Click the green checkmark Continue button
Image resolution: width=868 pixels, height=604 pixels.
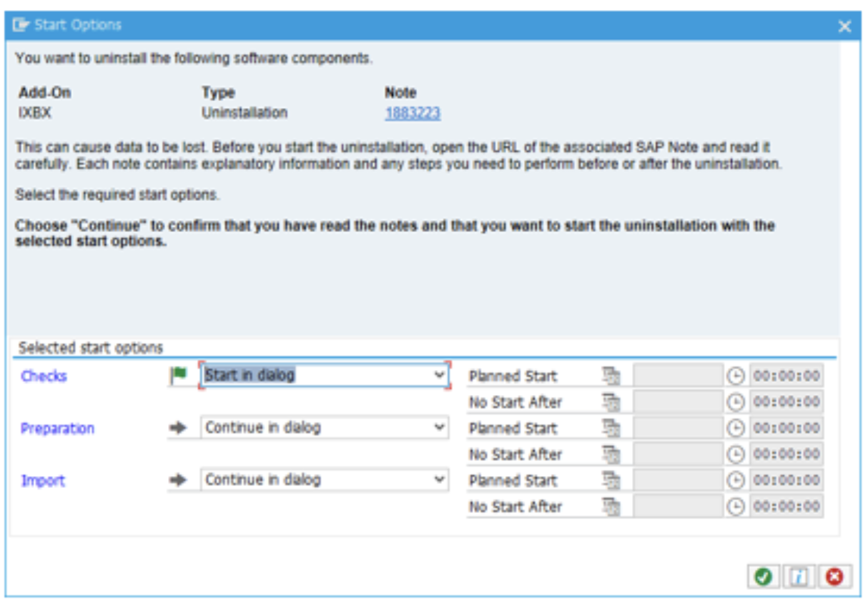762,577
